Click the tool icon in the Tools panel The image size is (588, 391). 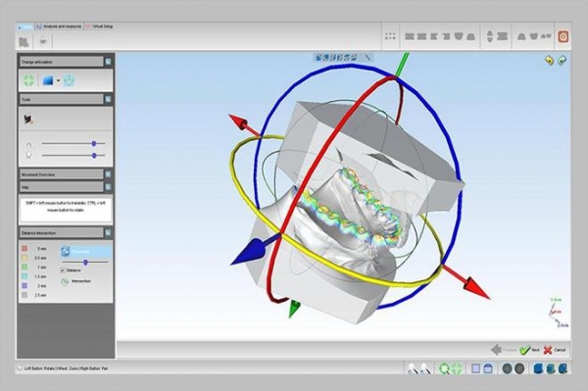[x=28, y=120]
